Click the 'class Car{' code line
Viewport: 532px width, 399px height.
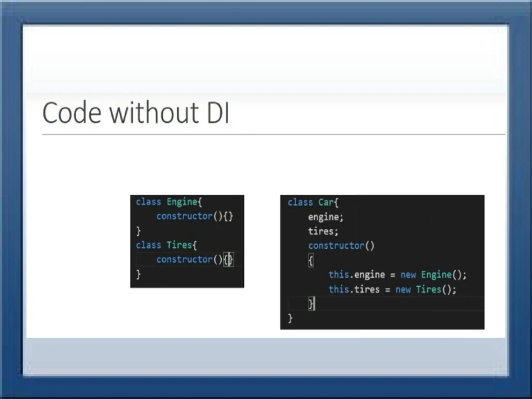point(313,202)
